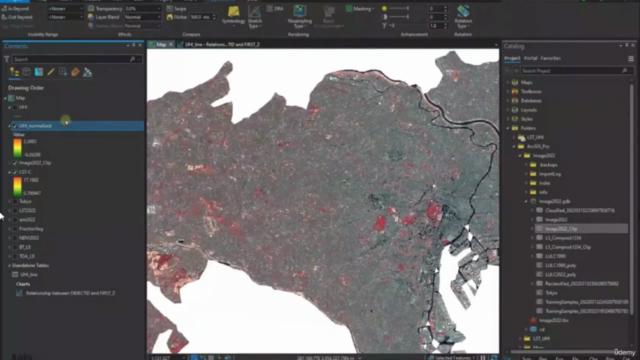
Task: Select List By Selection icon
Action: click(39, 72)
